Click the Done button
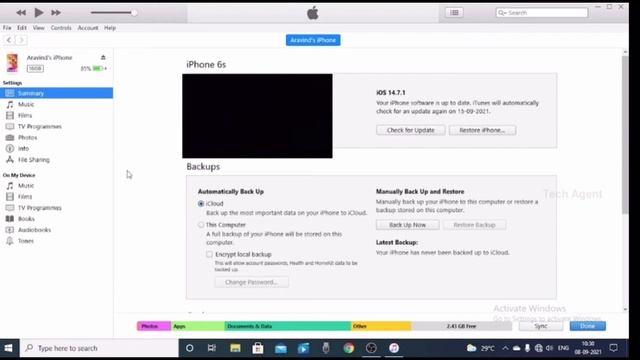This screenshot has width=640, height=360. [588, 326]
